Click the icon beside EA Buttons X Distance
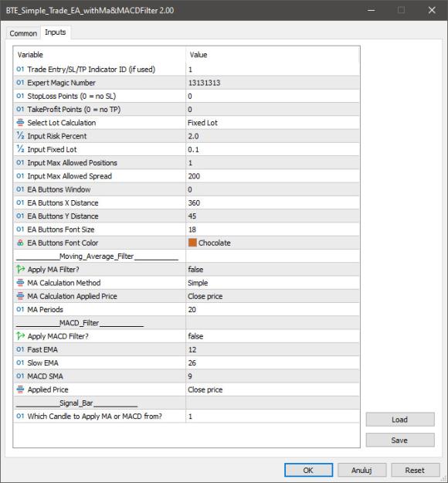The image size is (448, 483). click(x=20, y=202)
